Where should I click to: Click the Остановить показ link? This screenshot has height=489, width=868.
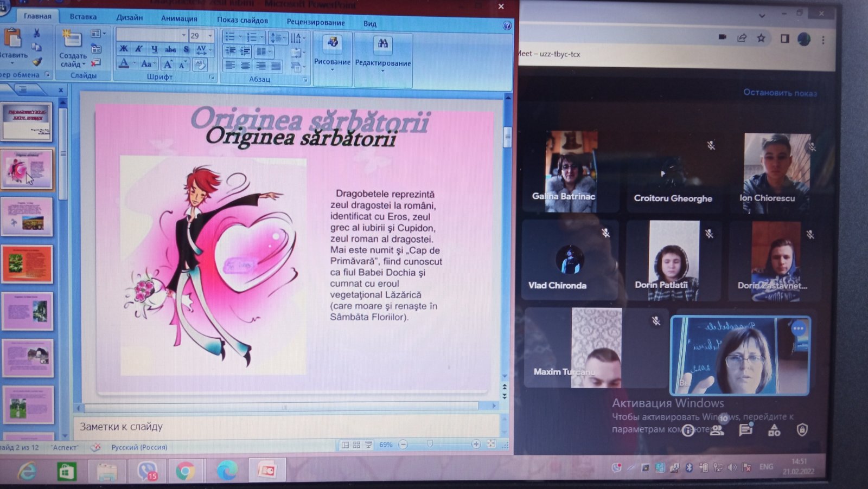[780, 93]
